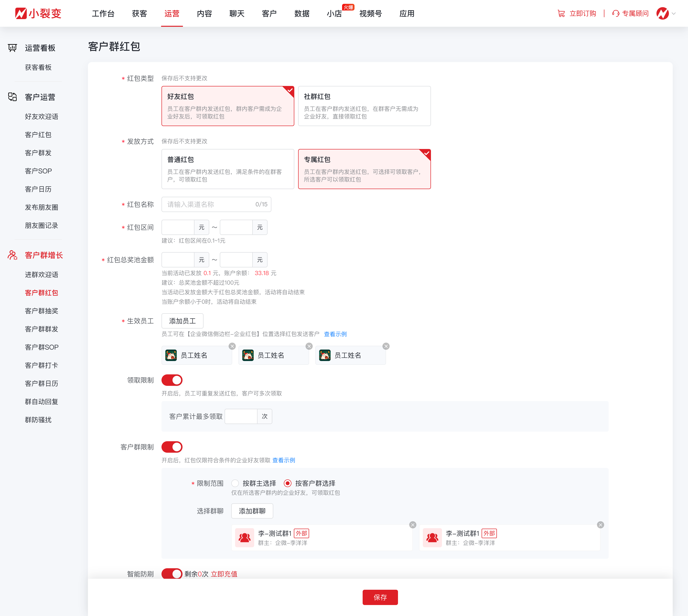This screenshot has height=616, width=688.
Task: Expand the account avatar dropdown arrow
Action: pyautogui.click(x=674, y=14)
